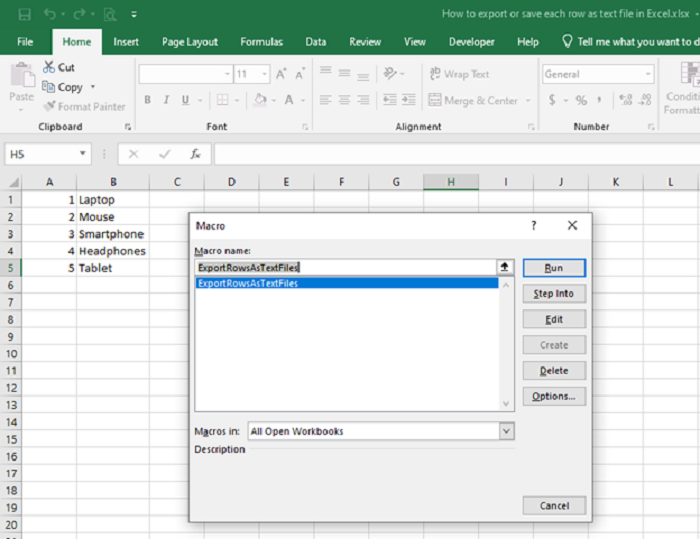
Task: Click the Increase Font Size icon
Action: click(282, 74)
